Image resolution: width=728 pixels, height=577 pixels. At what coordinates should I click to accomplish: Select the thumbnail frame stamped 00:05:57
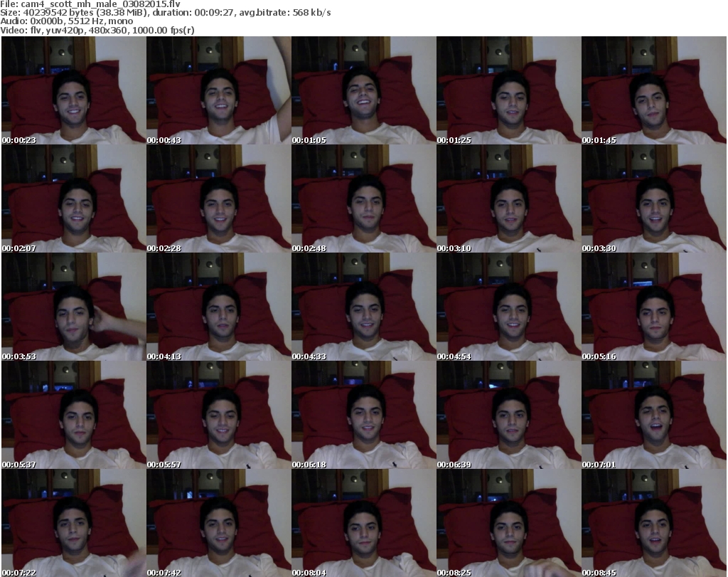point(219,415)
